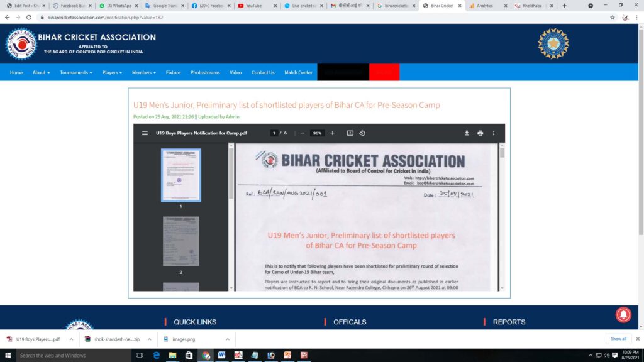
Task: Expand the About dropdown menu
Action: 41,72
